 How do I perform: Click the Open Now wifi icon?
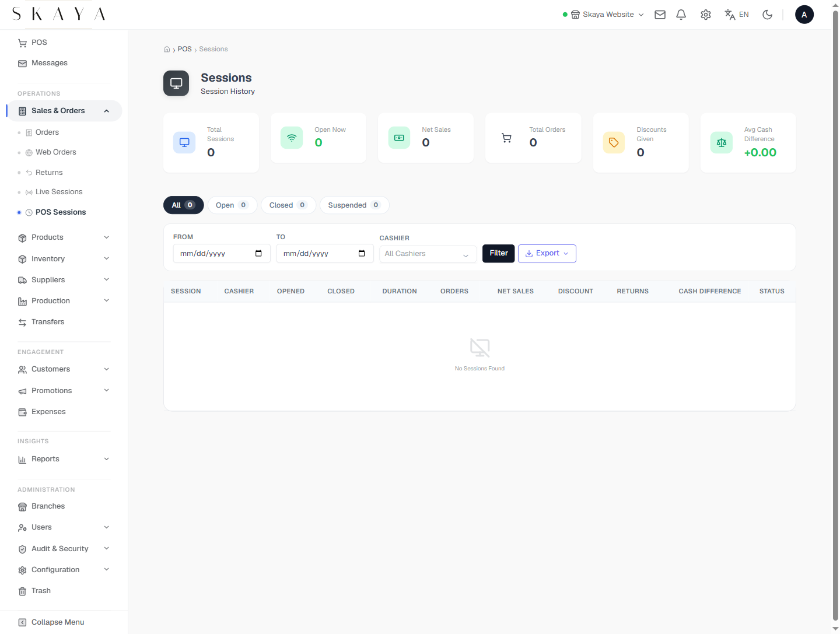point(292,138)
